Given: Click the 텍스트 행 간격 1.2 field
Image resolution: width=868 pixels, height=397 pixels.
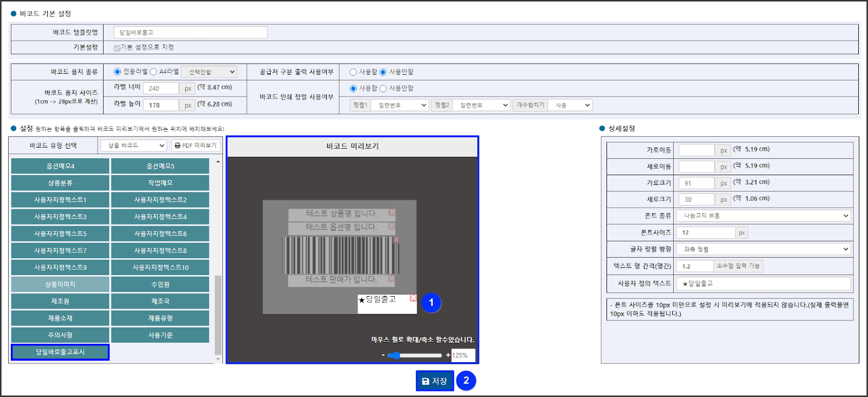Looking at the screenshot, I should 695,266.
